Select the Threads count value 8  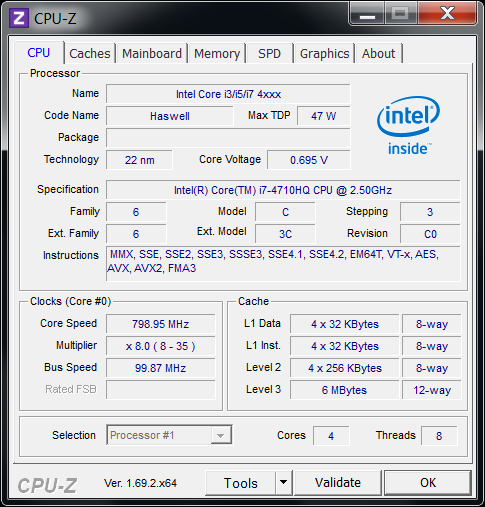click(439, 436)
